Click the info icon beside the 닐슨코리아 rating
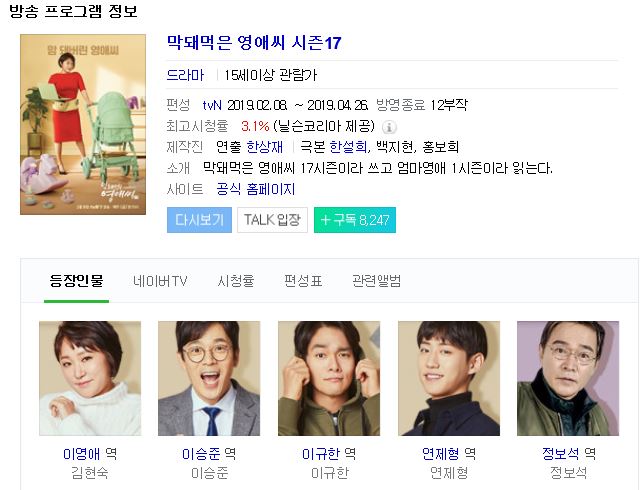 [389, 127]
